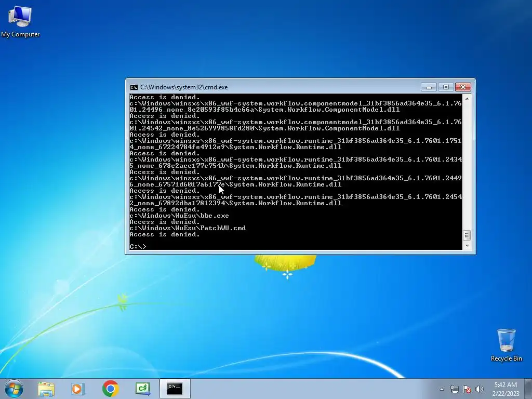The height and width of the screenshot is (399, 532).
Task: Click the C:\Windows\system32\cmd.exe window title
Action: [x=184, y=87]
